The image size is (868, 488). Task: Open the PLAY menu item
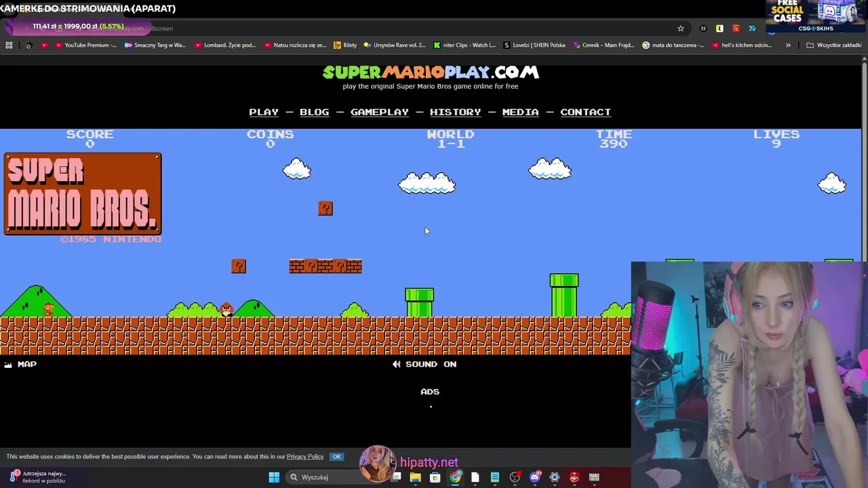264,112
